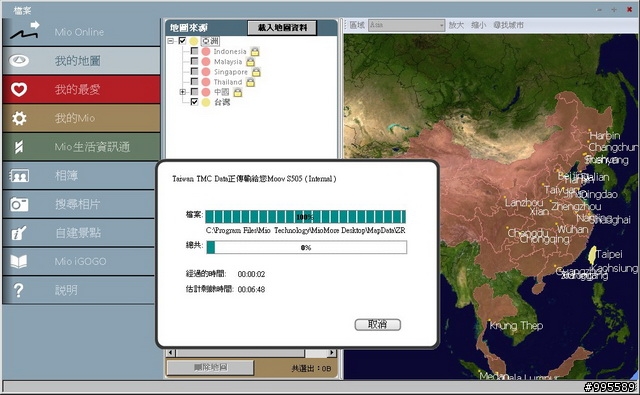Screen dimensions: 640x395
Task: Click 取消 to cancel the transfer
Action: pos(378,324)
